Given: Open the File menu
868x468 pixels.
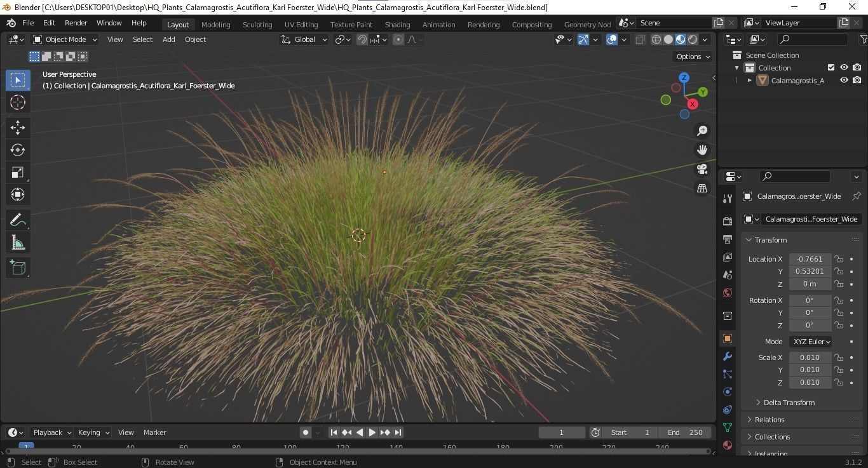Looking at the screenshot, I should coord(28,23).
